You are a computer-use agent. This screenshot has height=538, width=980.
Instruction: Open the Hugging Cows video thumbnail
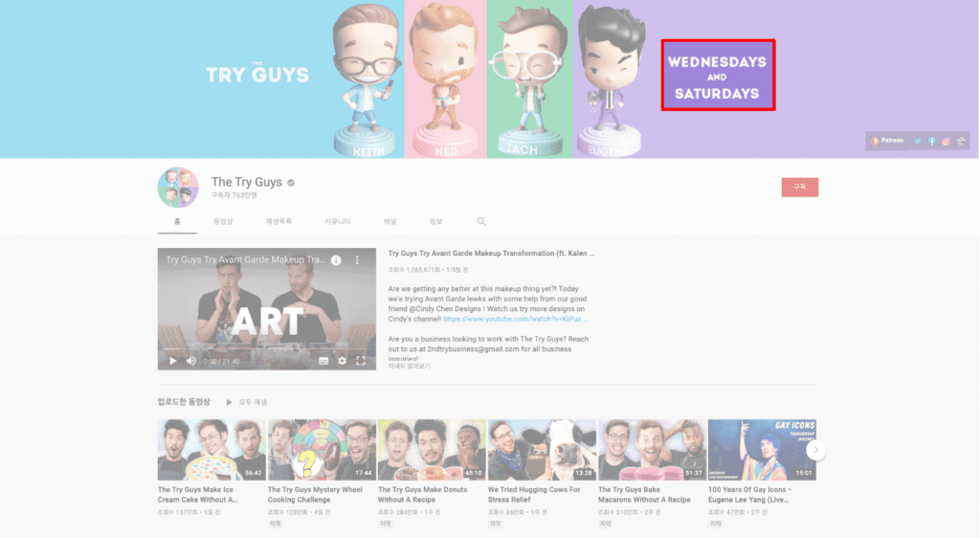click(x=542, y=450)
